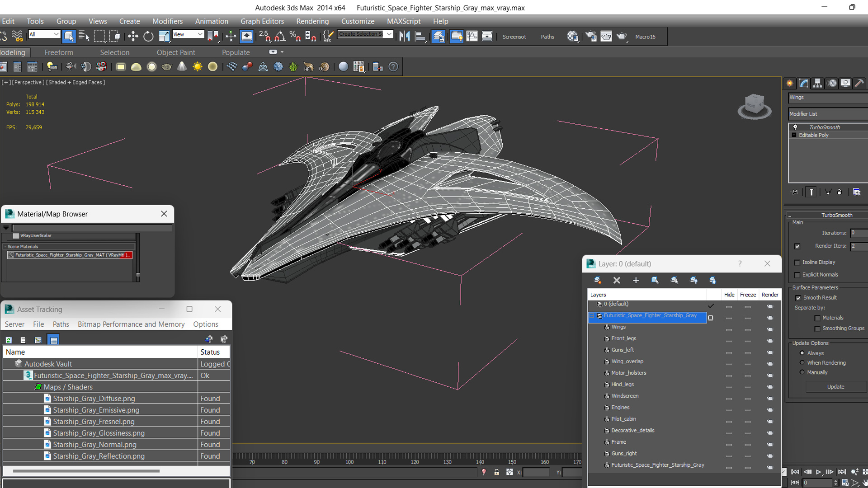Click the grass Hair and Fur icon

[x=293, y=67]
